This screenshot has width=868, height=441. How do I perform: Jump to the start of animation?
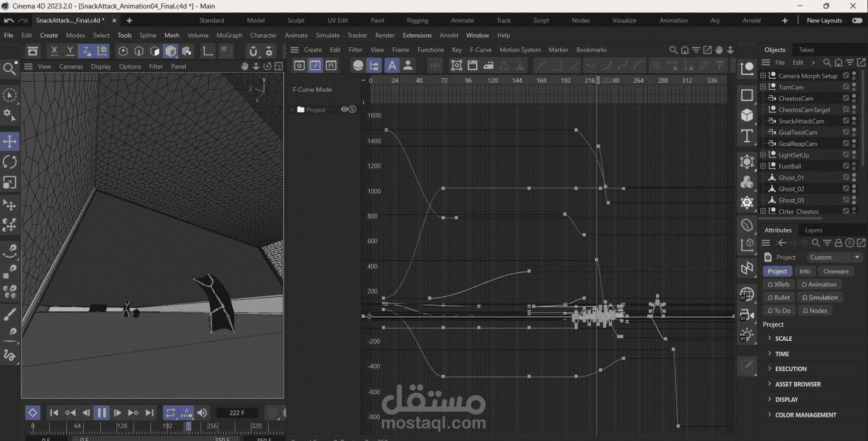[x=54, y=413]
